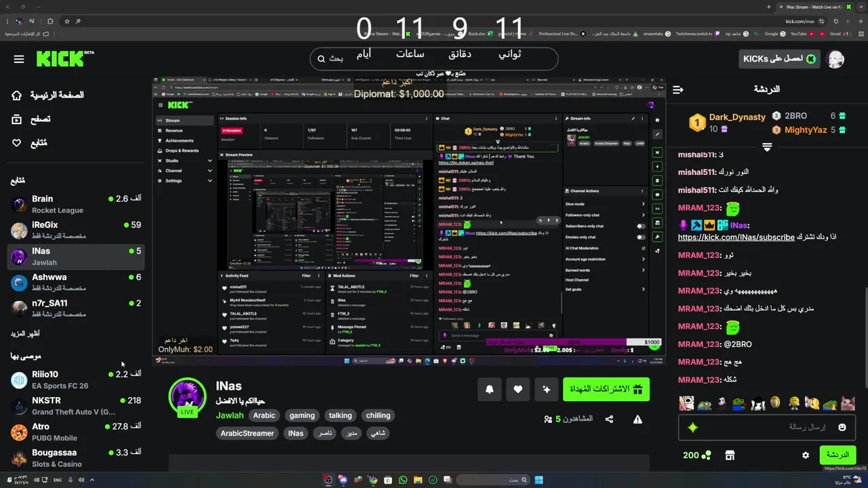Open the kick.com/INas/subscribe chat link

click(x=736, y=237)
